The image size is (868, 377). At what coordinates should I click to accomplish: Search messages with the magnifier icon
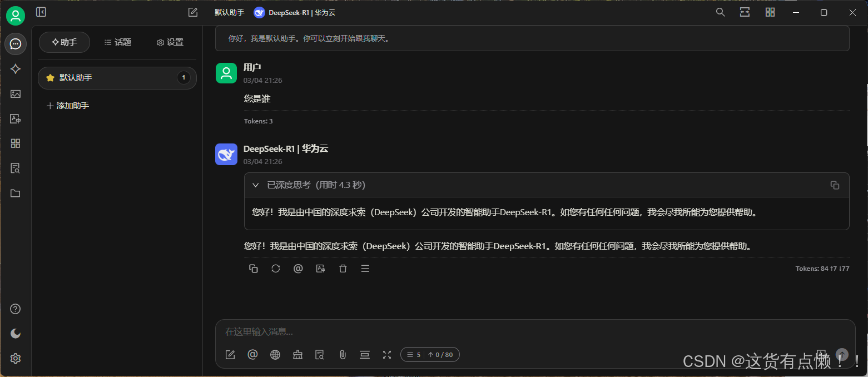pos(720,12)
